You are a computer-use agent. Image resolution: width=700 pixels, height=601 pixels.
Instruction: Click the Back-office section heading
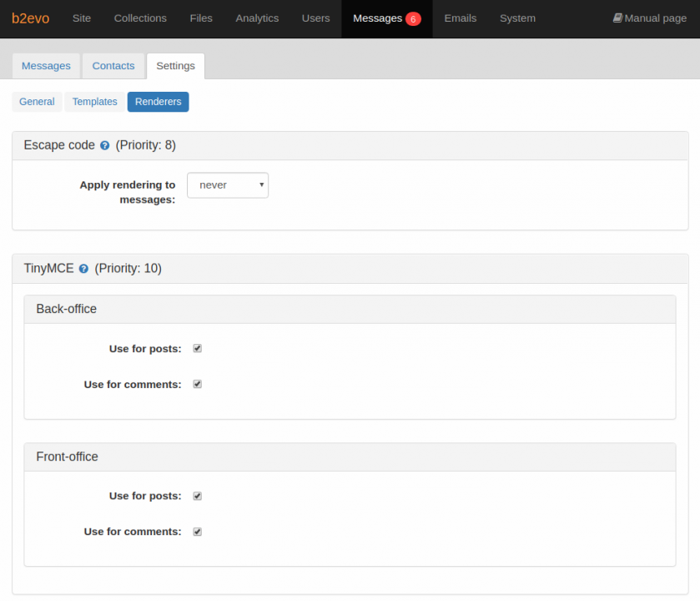tap(350, 309)
